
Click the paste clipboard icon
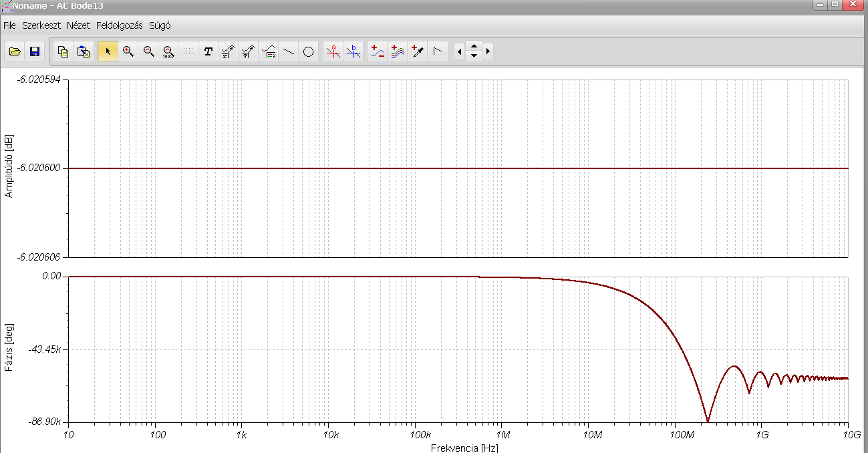coord(84,51)
